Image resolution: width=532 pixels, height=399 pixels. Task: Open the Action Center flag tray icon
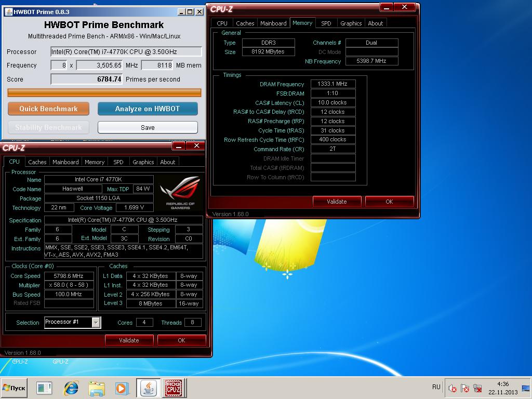tap(465, 388)
